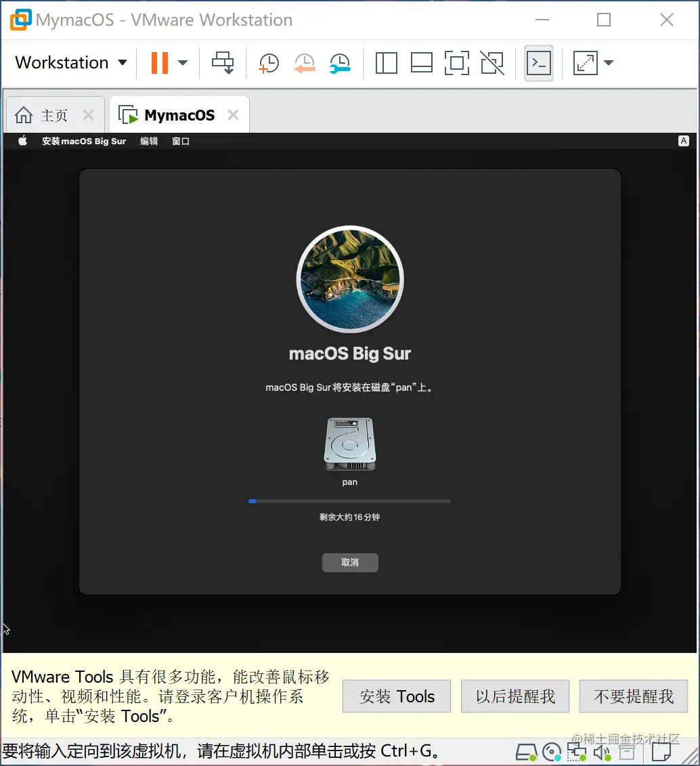
Task: Click the installation progress bar
Action: (349, 501)
